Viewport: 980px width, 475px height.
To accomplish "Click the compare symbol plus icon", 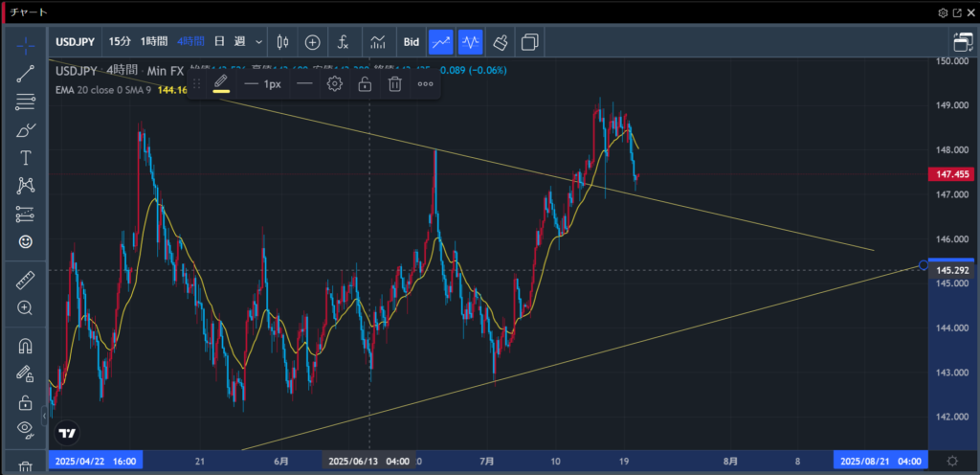I will [313, 42].
